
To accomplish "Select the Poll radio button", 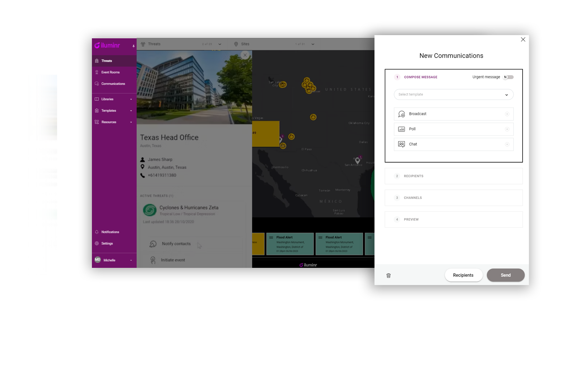I will coord(507,129).
